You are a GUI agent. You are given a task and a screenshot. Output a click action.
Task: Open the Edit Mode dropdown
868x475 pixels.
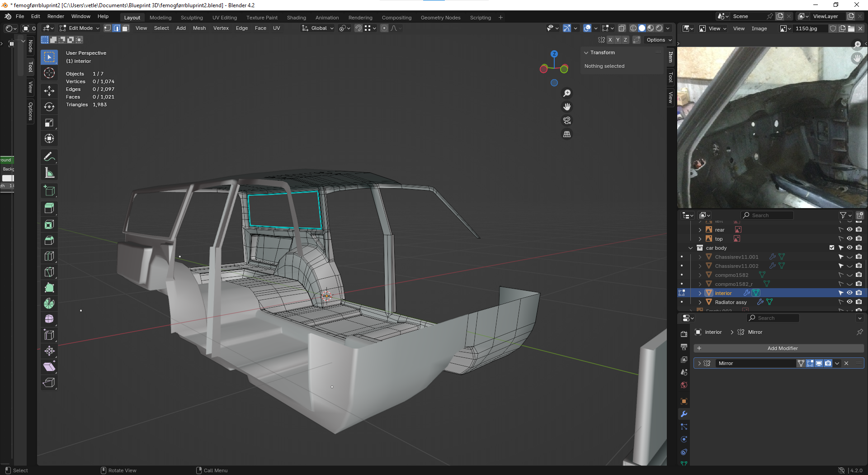[80, 28]
